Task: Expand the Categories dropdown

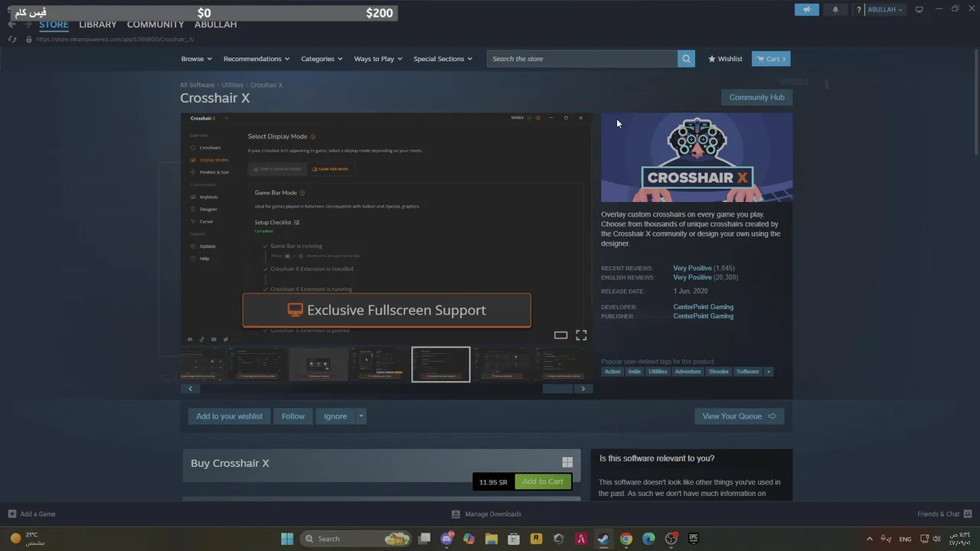Action: (x=322, y=59)
